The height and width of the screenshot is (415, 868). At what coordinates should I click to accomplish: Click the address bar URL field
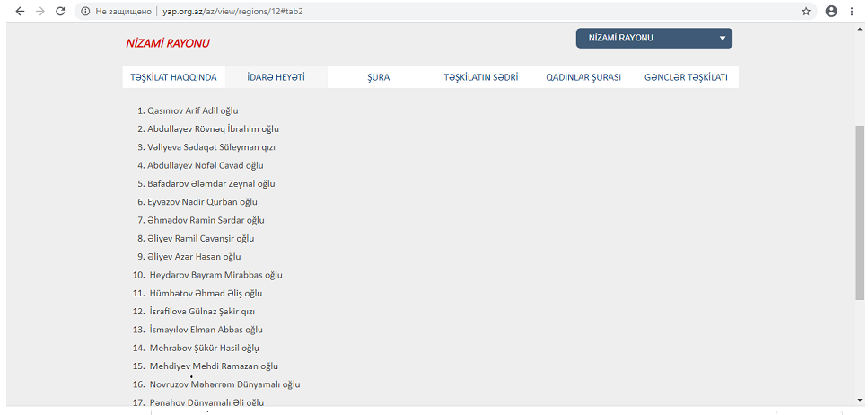point(449,12)
